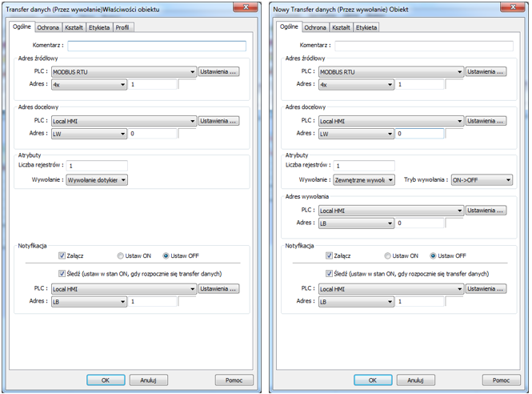The width and height of the screenshot is (532, 394).
Task: Close the Właściwości obiektu dialog window
Action: [246, 6]
